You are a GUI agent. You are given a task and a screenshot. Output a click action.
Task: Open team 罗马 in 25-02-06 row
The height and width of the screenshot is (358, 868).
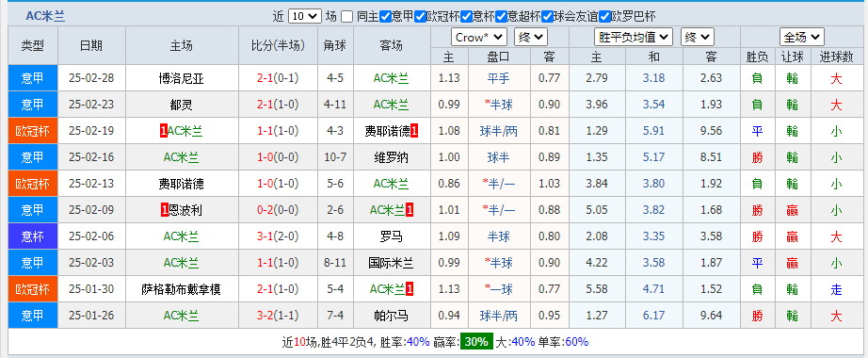point(392,236)
